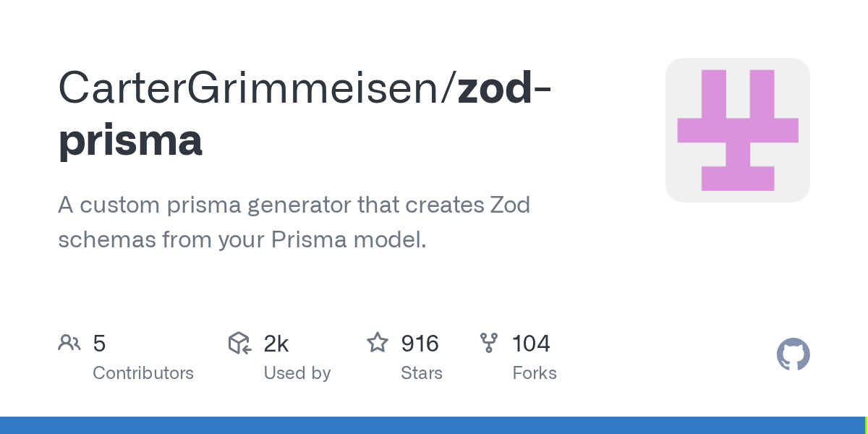Click the Forks label
This screenshot has width=868, height=434.
pyautogui.click(x=534, y=373)
